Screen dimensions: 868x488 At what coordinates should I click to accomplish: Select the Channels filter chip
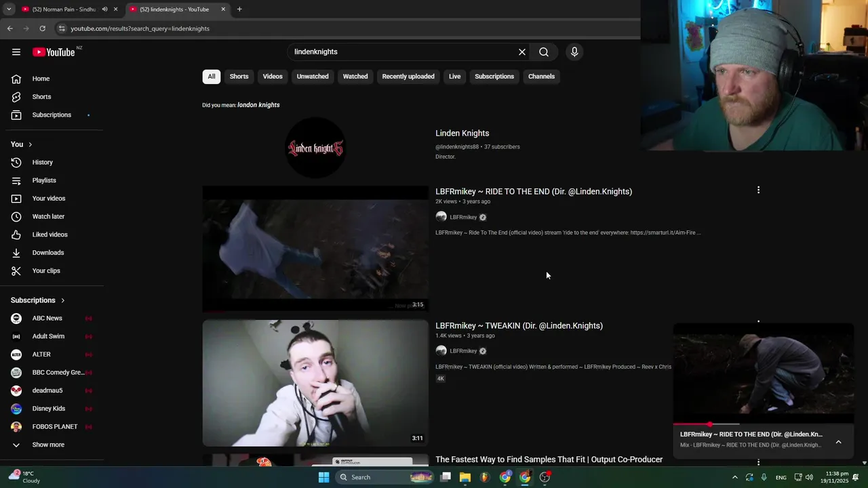[x=541, y=77]
